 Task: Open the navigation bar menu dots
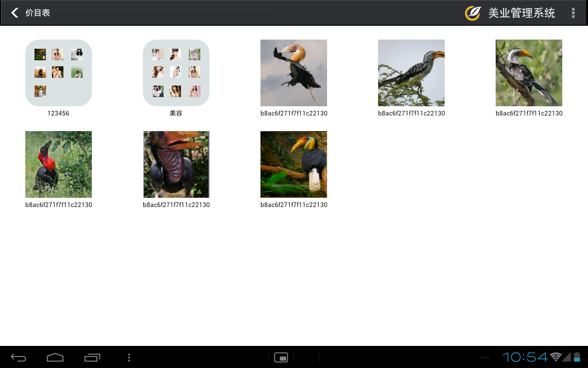click(x=129, y=357)
